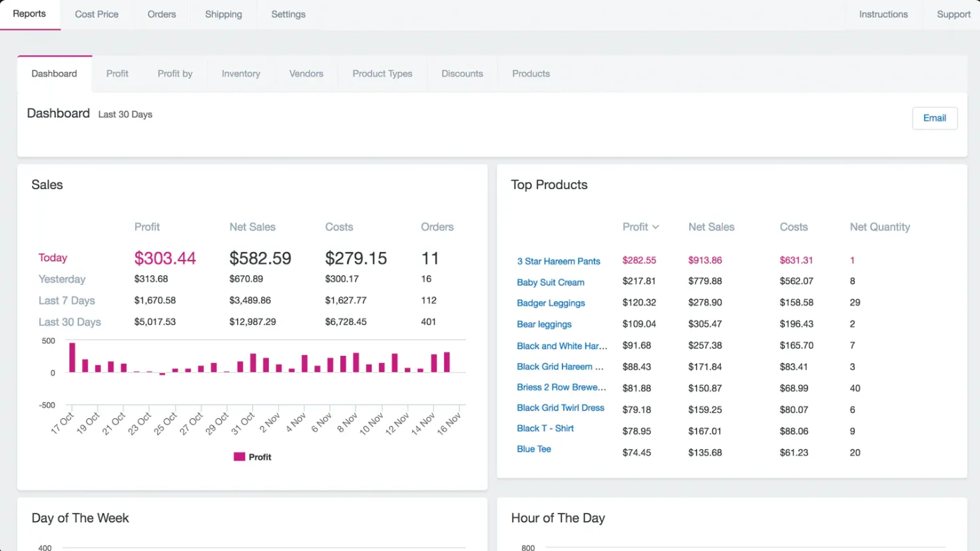Open the Black Grid Hareem product
This screenshot has height=551, width=980.
click(x=560, y=366)
